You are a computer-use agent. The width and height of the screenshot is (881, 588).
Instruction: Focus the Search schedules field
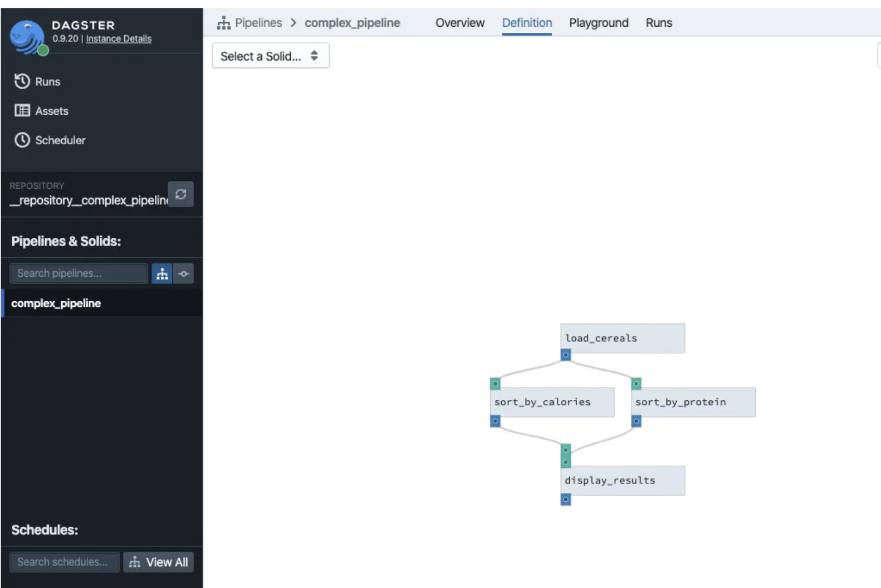tap(65, 562)
